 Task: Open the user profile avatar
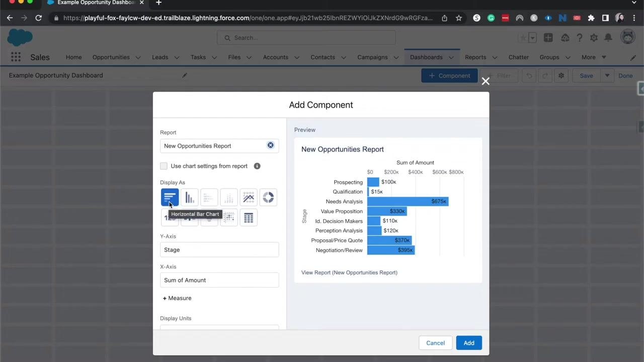pyautogui.click(x=627, y=37)
